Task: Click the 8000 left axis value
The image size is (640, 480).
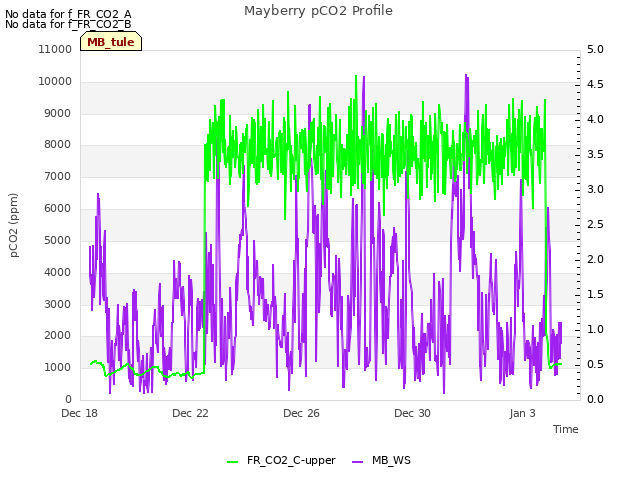Action: coord(58,144)
